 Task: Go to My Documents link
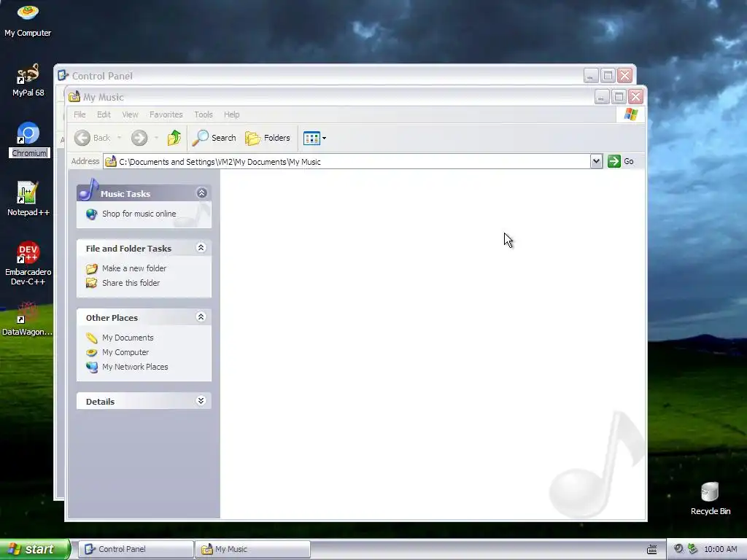(128, 338)
